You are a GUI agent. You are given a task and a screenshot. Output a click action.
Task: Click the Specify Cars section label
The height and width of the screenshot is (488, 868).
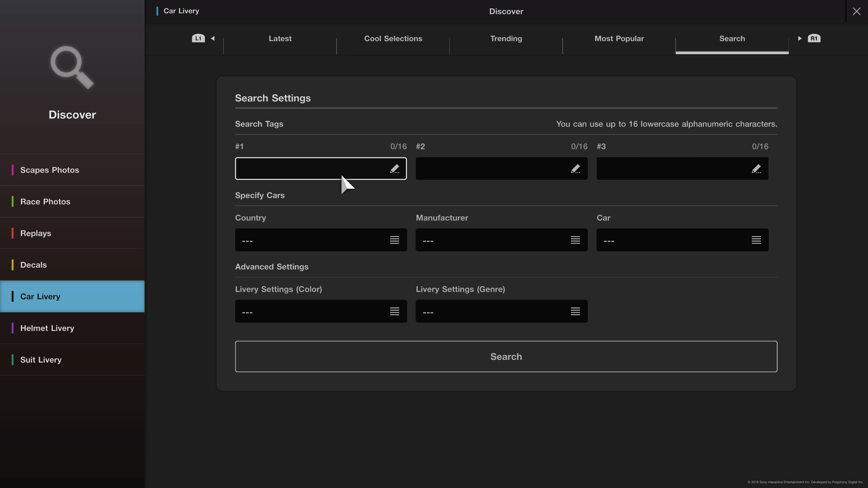pos(260,195)
